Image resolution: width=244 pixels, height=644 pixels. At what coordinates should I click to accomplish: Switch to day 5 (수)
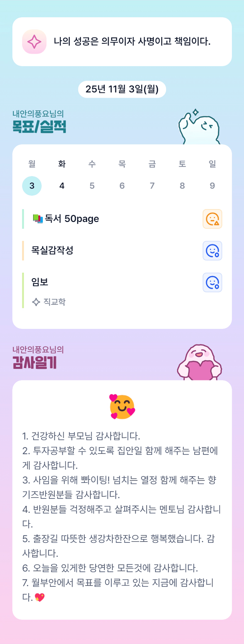(x=92, y=186)
